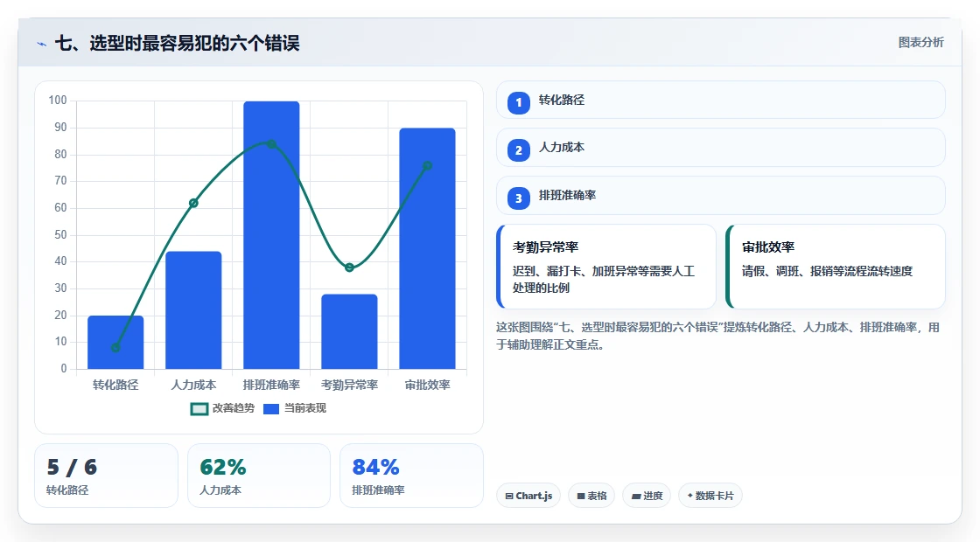Click number 1 badge for 转化路径
Viewport: 980px width, 542px height.
[x=518, y=102]
